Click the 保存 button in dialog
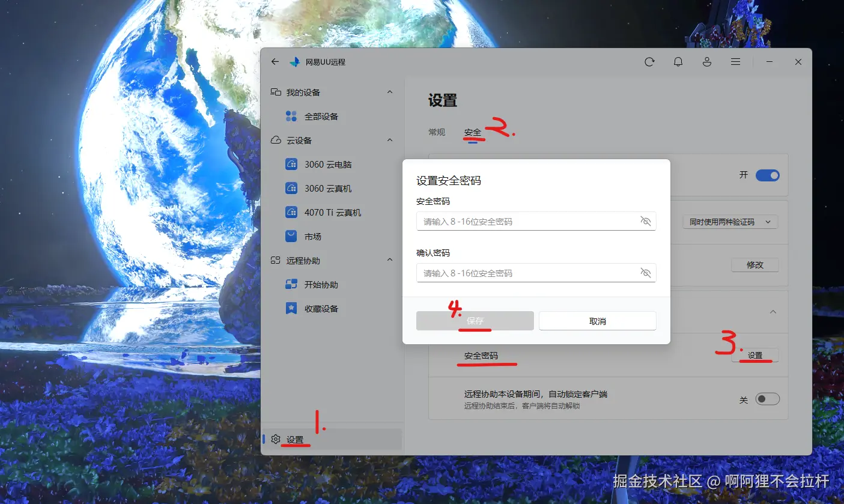The image size is (844, 504). (475, 321)
